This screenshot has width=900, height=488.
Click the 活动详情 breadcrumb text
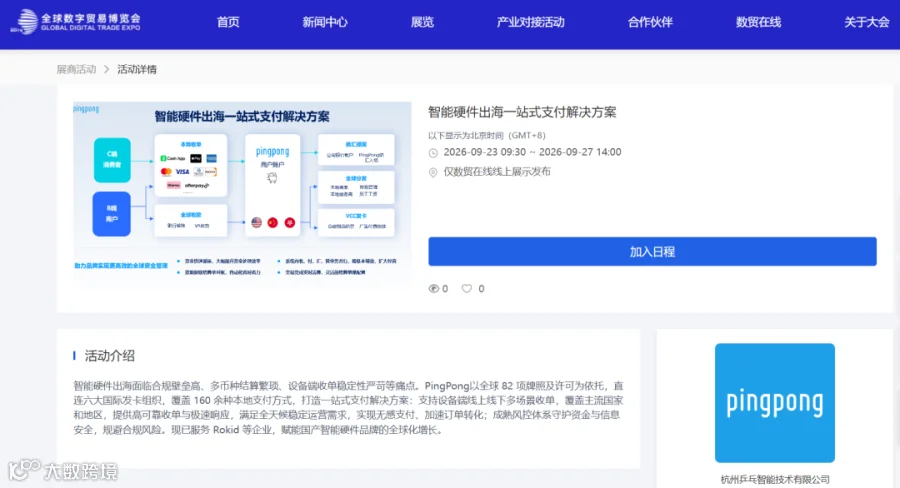click(x=137, y=69)
